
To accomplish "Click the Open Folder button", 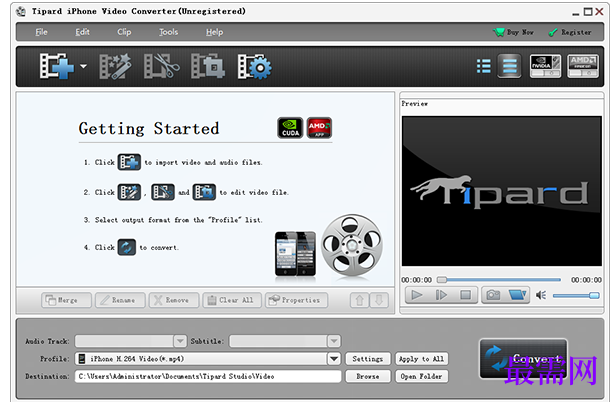I will [422, 376].
